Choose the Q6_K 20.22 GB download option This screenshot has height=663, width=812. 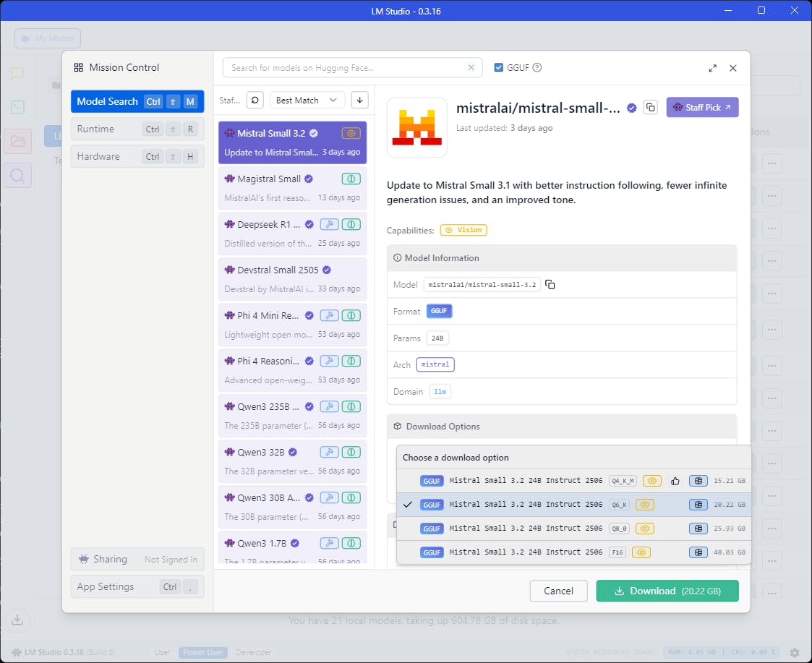click(574, 505)
